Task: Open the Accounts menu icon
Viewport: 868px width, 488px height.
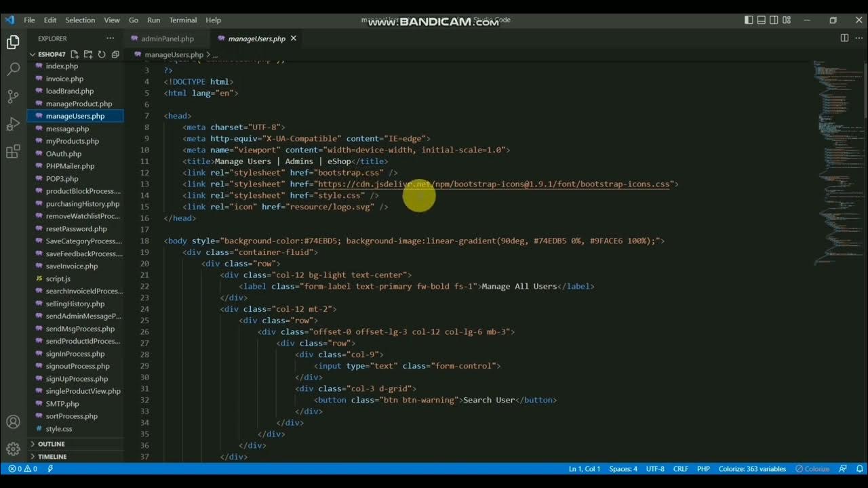Action: [x=13, y=422]
